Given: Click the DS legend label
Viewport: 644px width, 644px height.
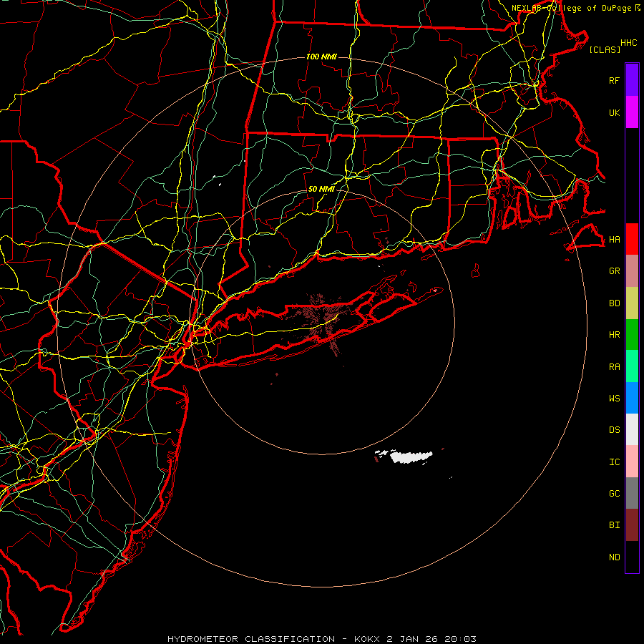Looking at the screenshot, I should click(x=614, y=430).
